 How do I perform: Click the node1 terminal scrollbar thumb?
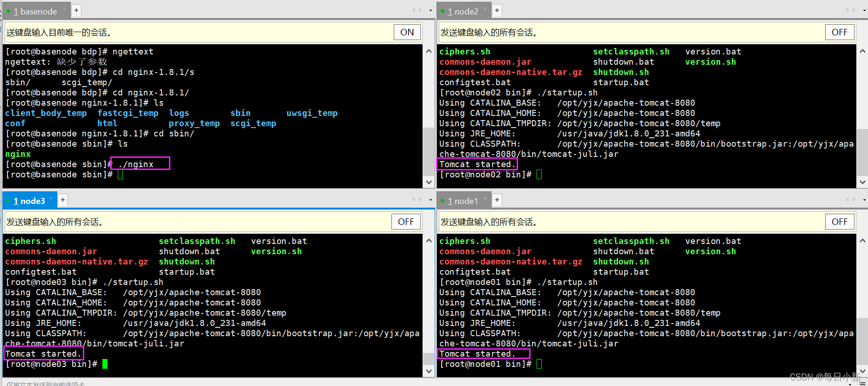coord(862,342)
